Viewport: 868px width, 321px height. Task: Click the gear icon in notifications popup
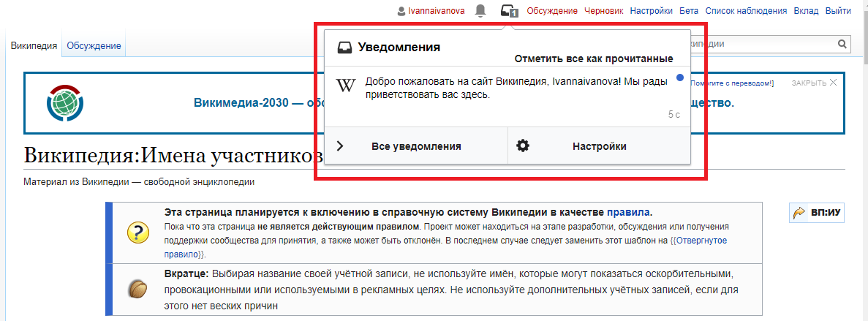[x=522, y=146]
